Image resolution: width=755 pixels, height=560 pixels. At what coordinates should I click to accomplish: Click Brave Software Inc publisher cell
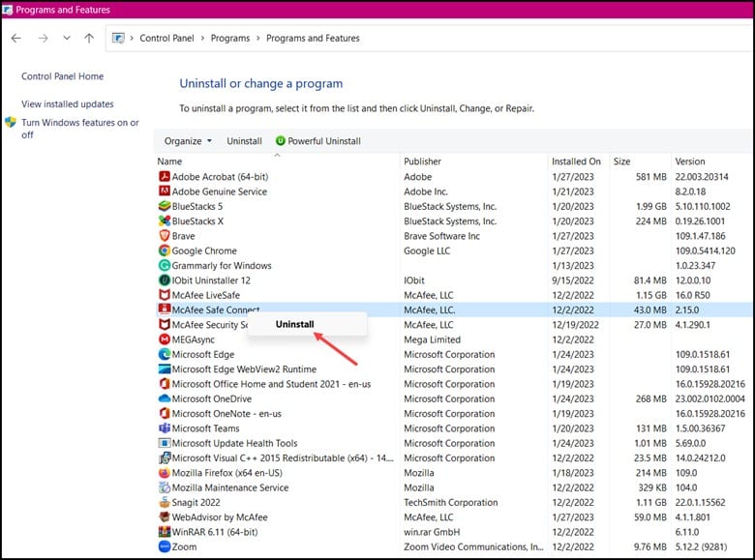[441, 236]
